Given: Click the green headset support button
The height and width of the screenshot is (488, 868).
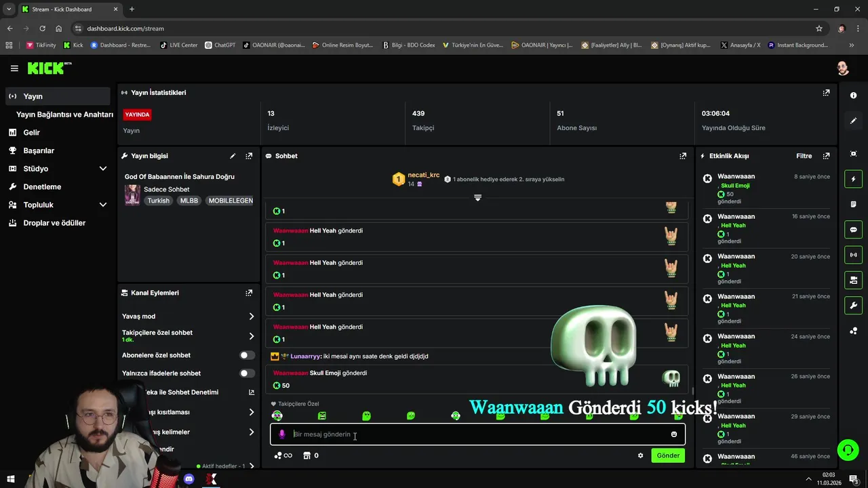Looking at the screenshot, I should click(847, 449).
